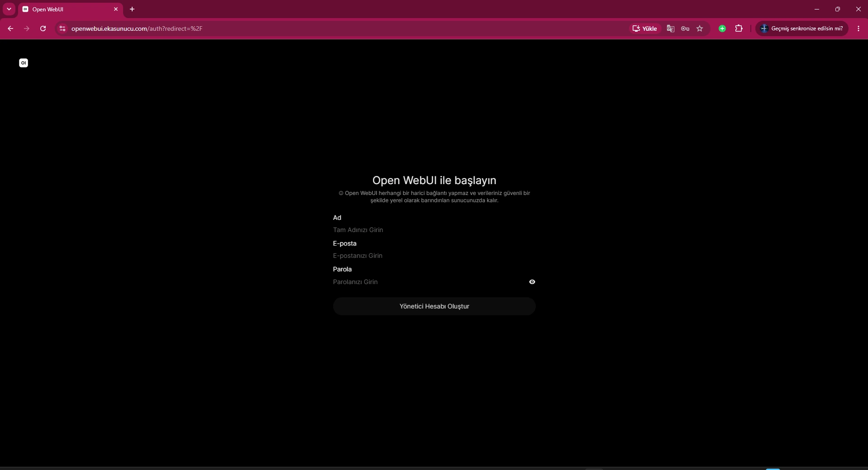Reload the page with refresh icon

tap(43, 28)
